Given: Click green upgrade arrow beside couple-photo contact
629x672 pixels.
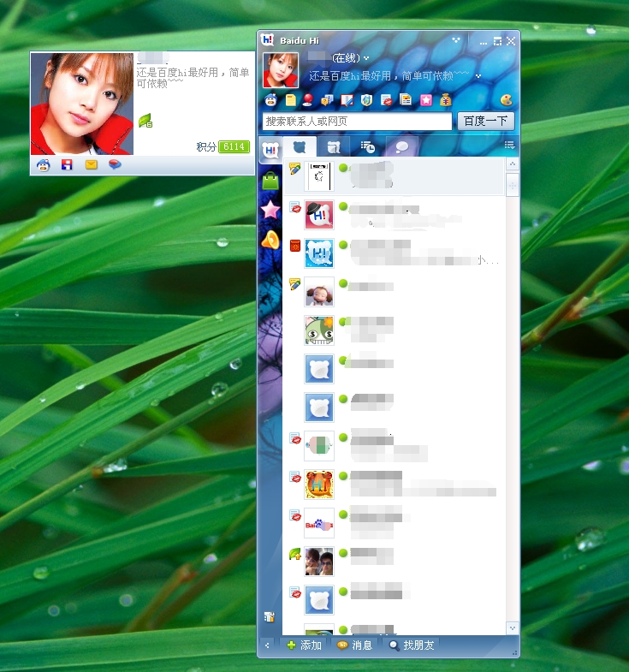Looking at the screenshot, I should coord(294,554).
